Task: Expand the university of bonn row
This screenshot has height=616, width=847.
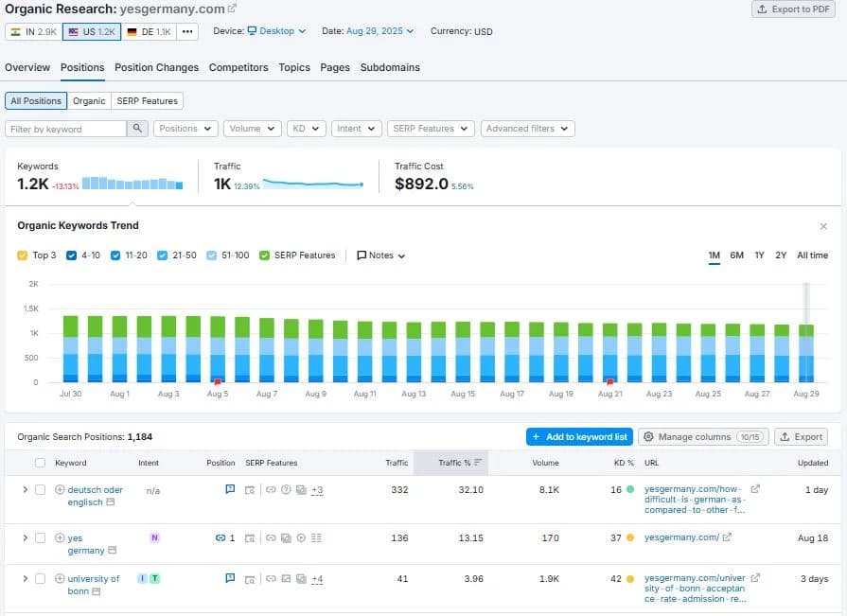Action: (x=25, y=578)
